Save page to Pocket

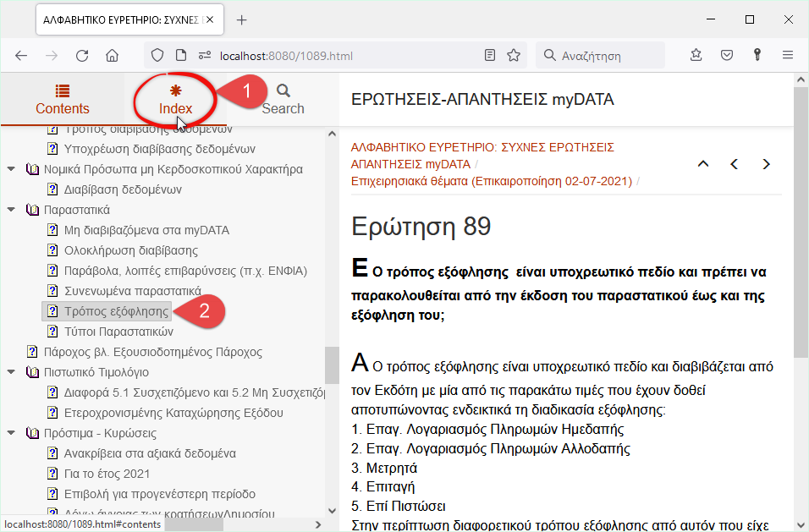tap(727, 55)
